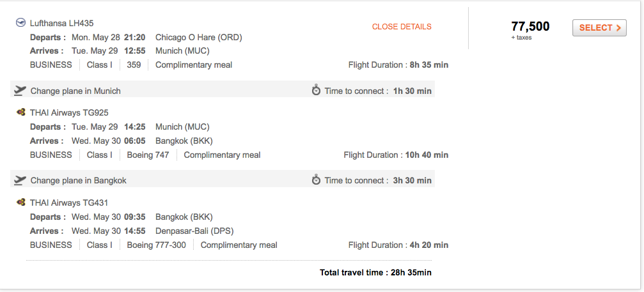Collapse the itinerary with CLOSE DETAILS
The width and height of the screenshot is (644, 292).
402,27
